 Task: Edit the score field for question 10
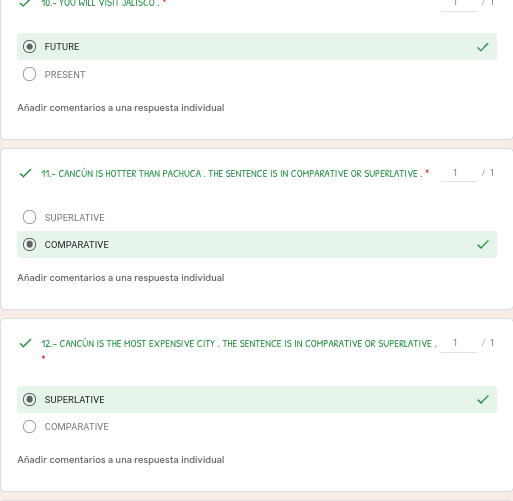(x=459, y=5)
